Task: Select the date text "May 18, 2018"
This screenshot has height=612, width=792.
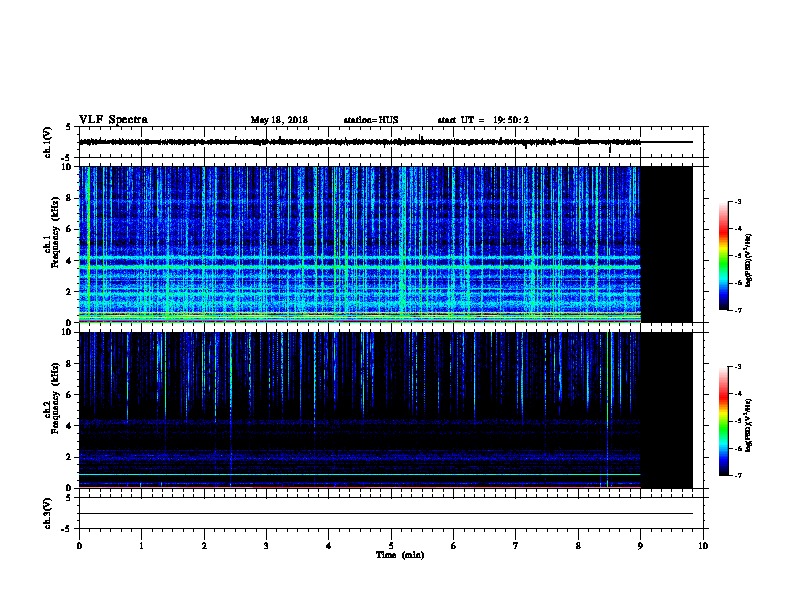Action: point(279,120)
